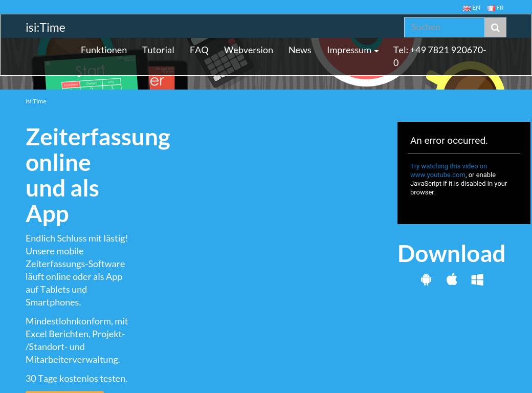
Task: Click the Apple download icon
Action: tap(452, 279)
